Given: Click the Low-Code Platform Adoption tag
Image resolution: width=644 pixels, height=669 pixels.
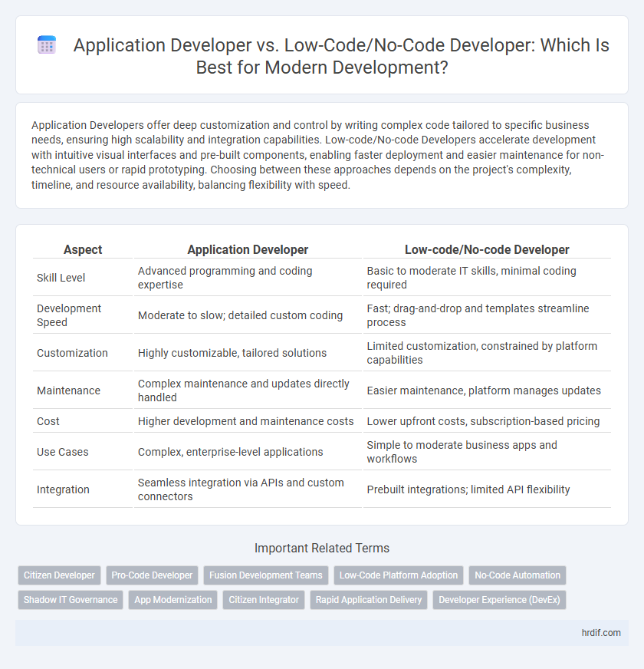Looking at the screenshot, I should pos(399,575).
